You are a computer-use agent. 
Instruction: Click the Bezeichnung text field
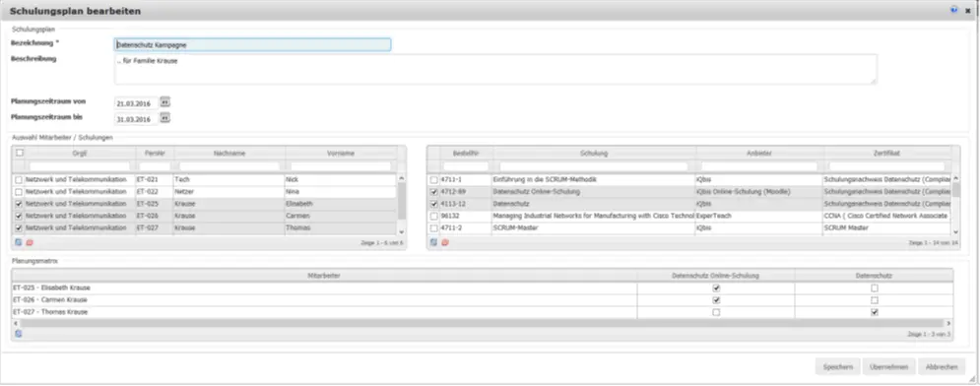252,45
